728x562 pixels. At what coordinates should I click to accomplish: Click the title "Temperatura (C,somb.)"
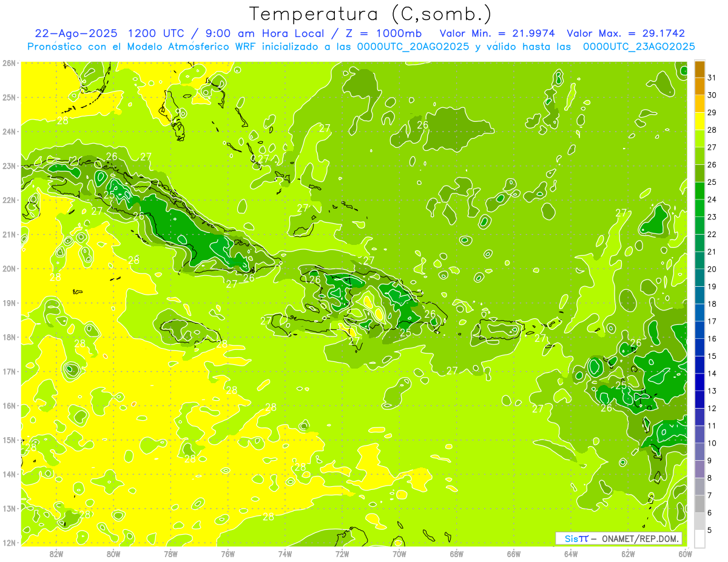[x=371, y=15]
